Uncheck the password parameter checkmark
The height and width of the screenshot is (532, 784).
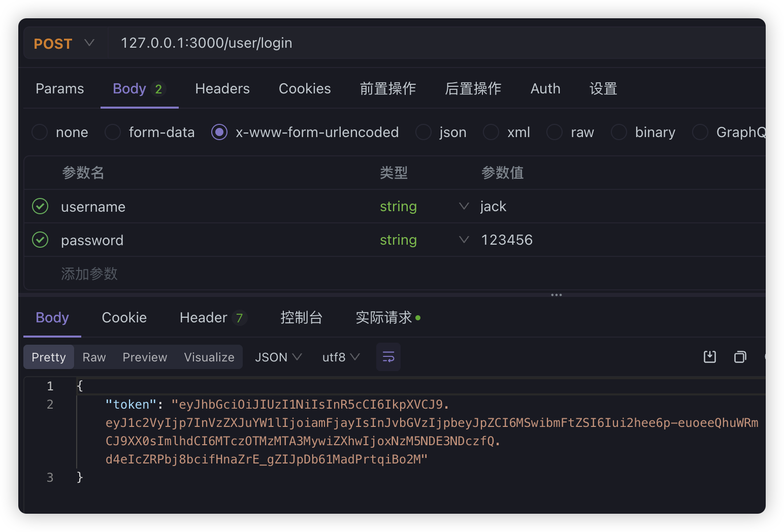coord(40,240)
